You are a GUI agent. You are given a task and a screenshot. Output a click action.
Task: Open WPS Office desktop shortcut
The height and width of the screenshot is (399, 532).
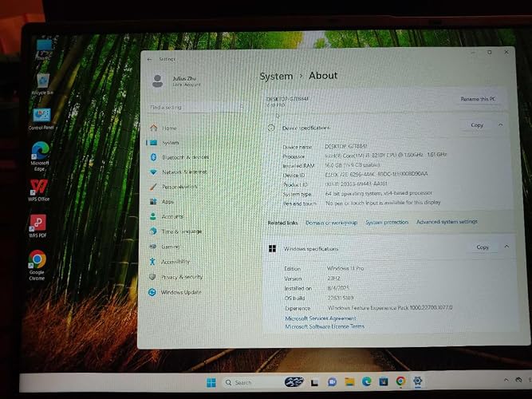click(x=38, y=189)
